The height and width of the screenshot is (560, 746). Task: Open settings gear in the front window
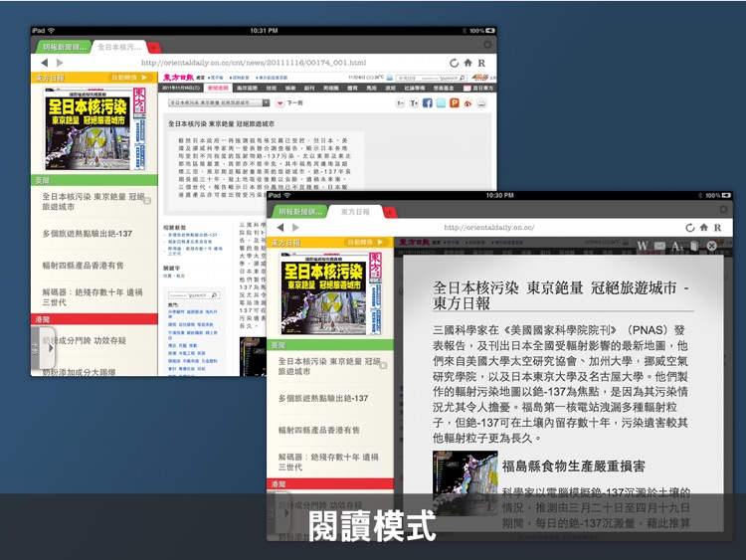point(724,209)
